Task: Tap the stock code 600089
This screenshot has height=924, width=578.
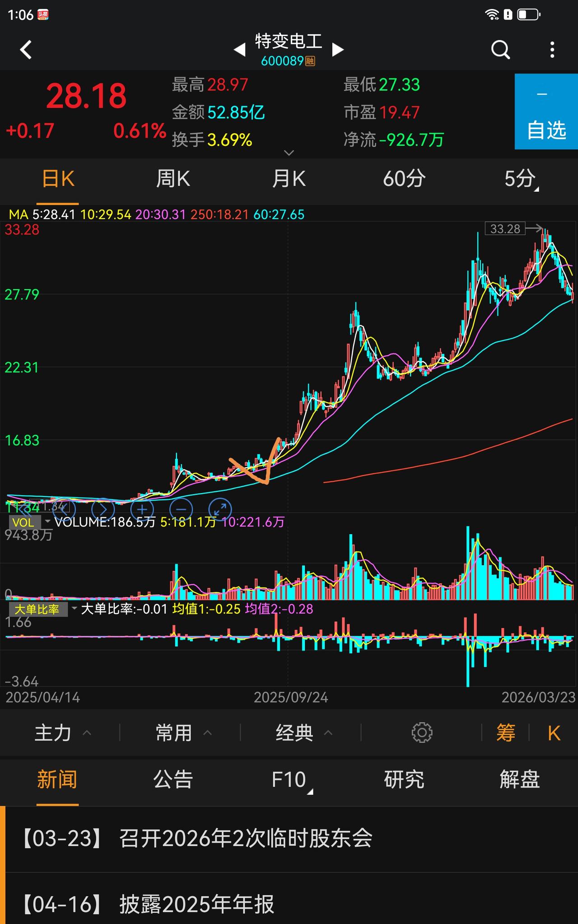Action: click(x=282, y=61)
